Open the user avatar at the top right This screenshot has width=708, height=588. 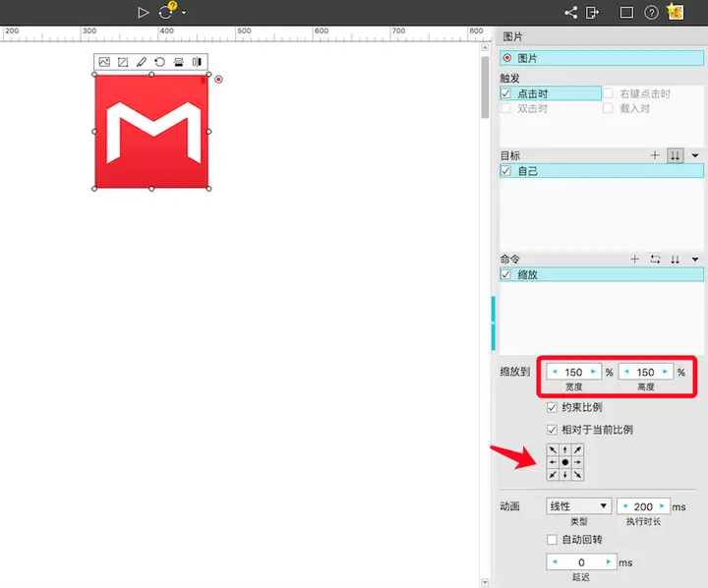click(x=676, y=11)
